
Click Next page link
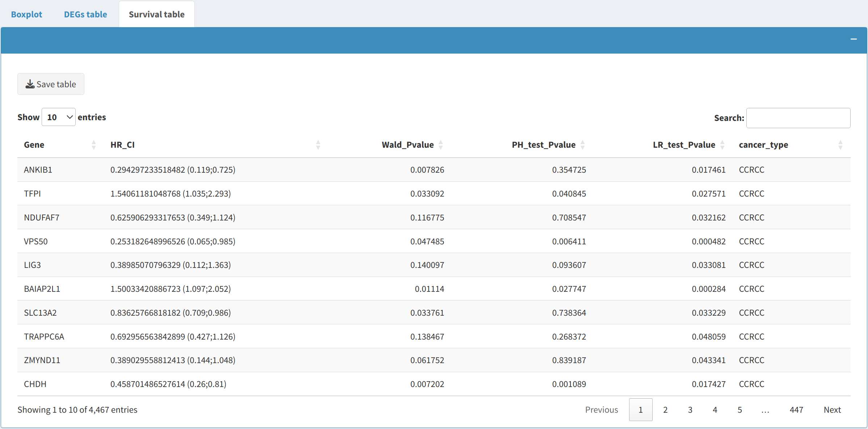[832, 409]
